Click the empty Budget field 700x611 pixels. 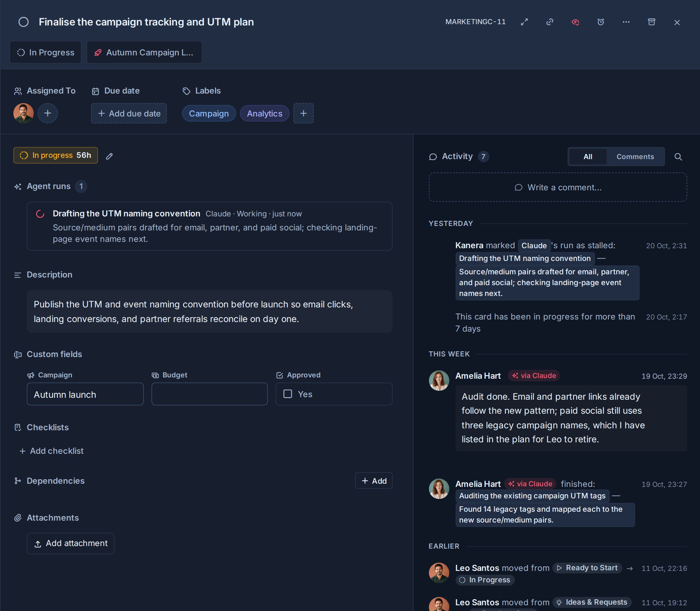pos(210,395)
